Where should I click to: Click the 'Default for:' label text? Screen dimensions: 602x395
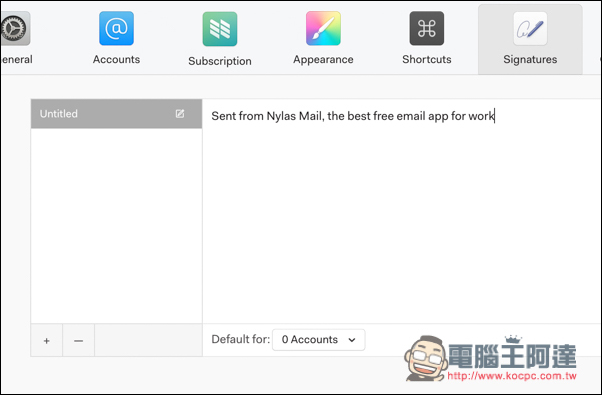point(241,339)
